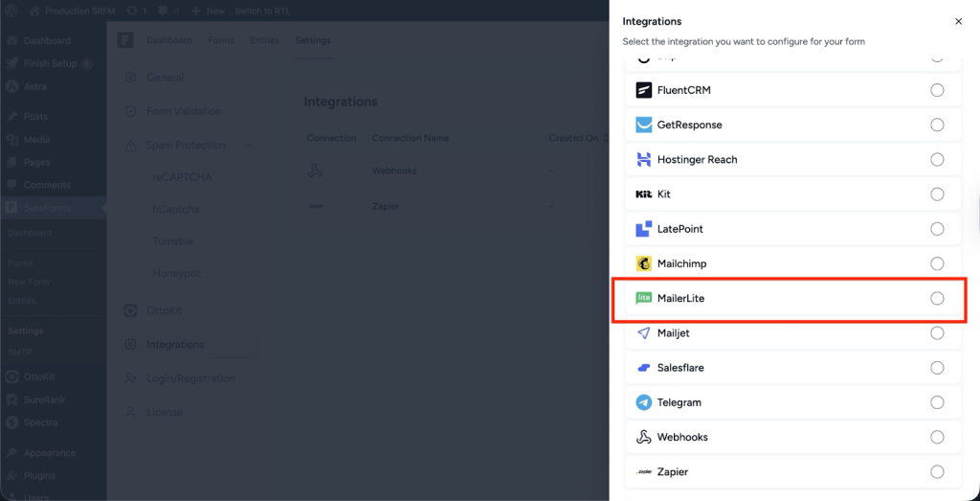Close the Integrations panel
The width and height of the screenshot is (980, 501).
click(x=958, y=21)
